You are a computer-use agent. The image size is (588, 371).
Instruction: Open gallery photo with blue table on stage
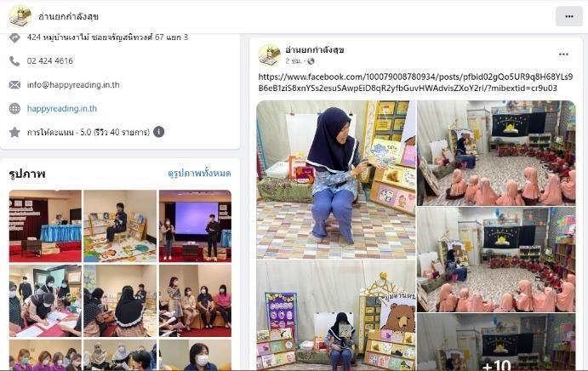pos(45,225)
